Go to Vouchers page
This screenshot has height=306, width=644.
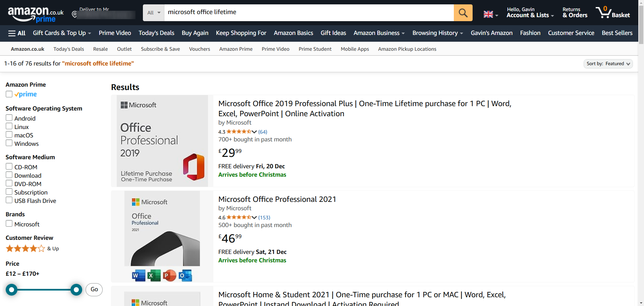coord(200,49)
